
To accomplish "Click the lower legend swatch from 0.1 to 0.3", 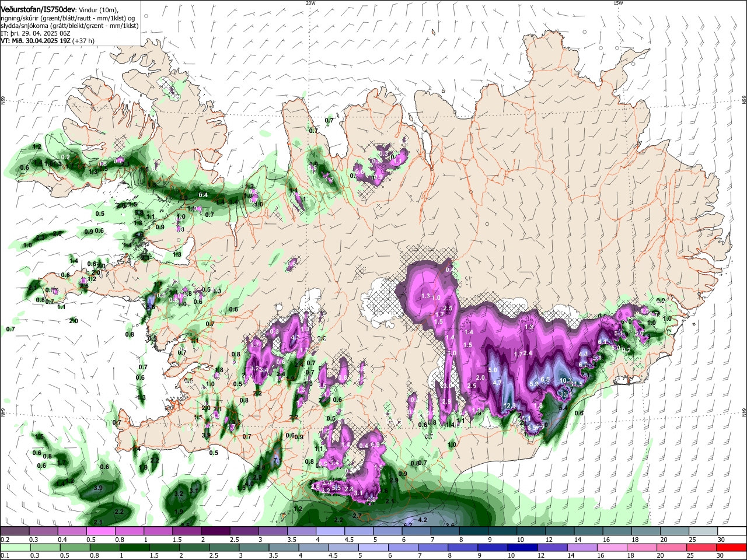I will point(15,547).
